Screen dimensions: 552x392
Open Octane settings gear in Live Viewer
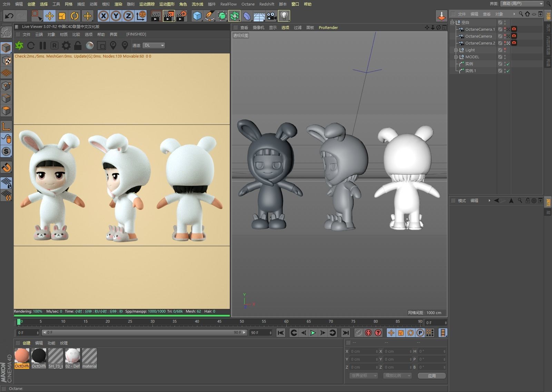tap(66, 46)
